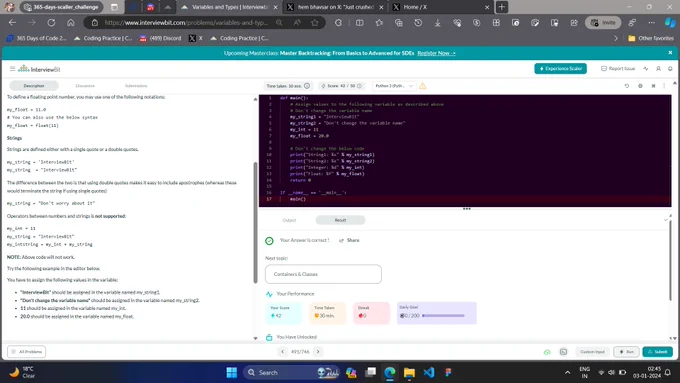Viewport: 680px width, 383px height.
Task: Open File Explorer from the taskbar
Action: tap(409, 372)
